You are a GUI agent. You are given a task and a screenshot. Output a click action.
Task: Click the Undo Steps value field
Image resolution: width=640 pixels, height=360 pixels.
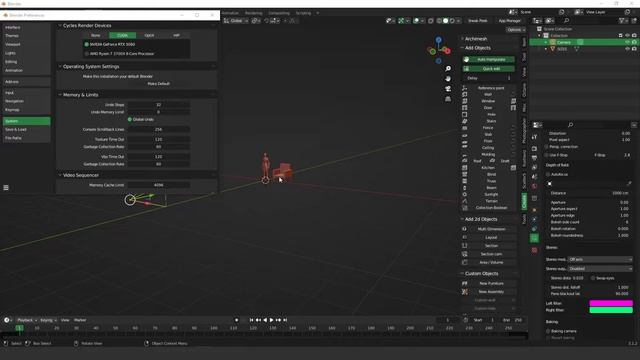pos(158,105)
